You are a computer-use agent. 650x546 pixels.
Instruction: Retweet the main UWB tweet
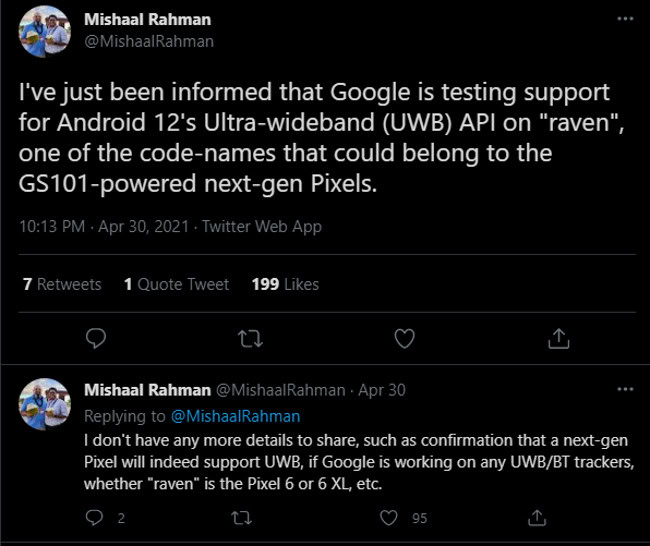pos(250,339)
